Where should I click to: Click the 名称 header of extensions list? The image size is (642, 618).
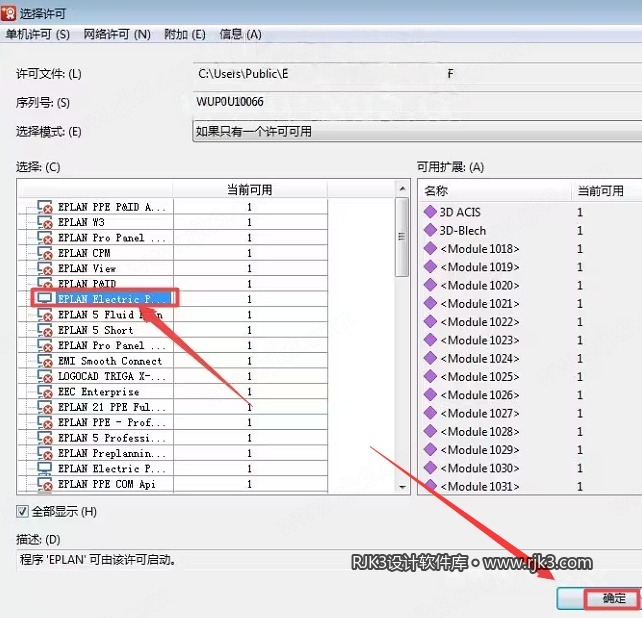click(x=495, y=191)
